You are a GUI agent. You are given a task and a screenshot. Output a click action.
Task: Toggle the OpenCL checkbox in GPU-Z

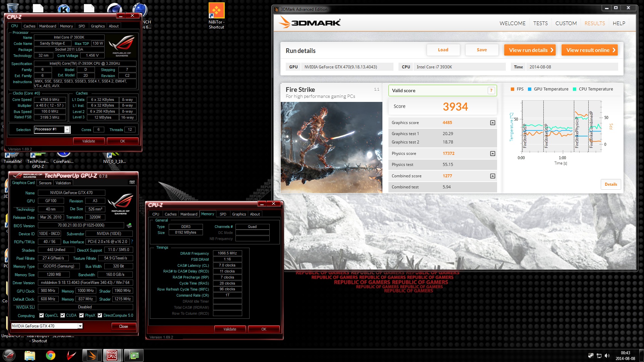[42, 315]
